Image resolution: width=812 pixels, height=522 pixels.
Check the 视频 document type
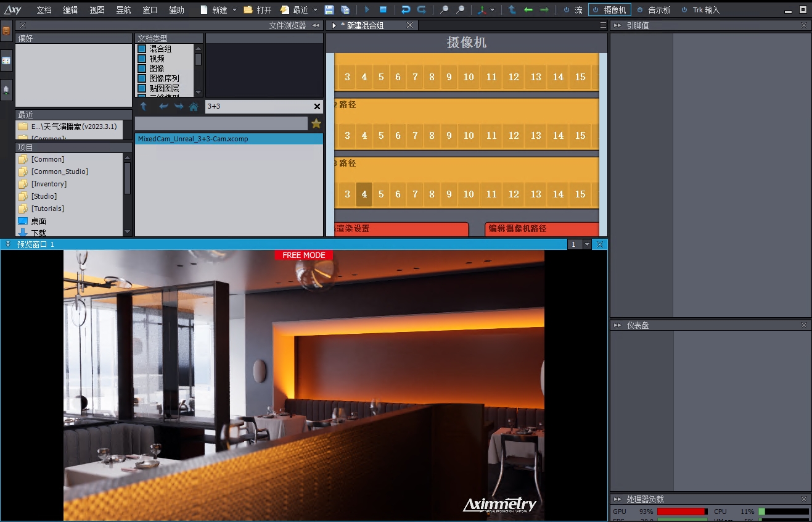(x=142, y=59)
